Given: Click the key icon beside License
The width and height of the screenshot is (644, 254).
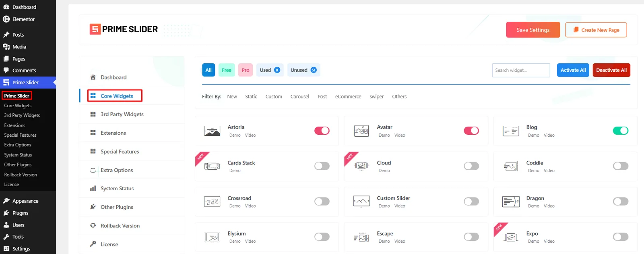Looking at the screenshot, I should point(93,244).
